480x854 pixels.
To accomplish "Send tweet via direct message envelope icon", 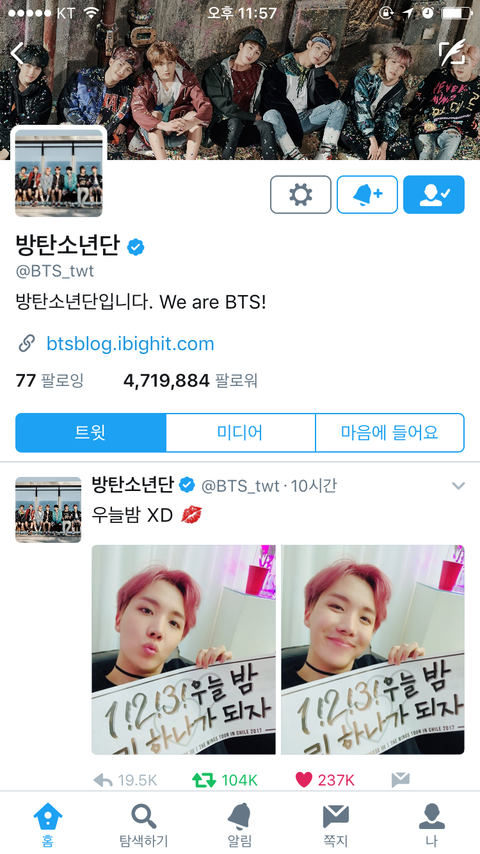I will 400,780.
